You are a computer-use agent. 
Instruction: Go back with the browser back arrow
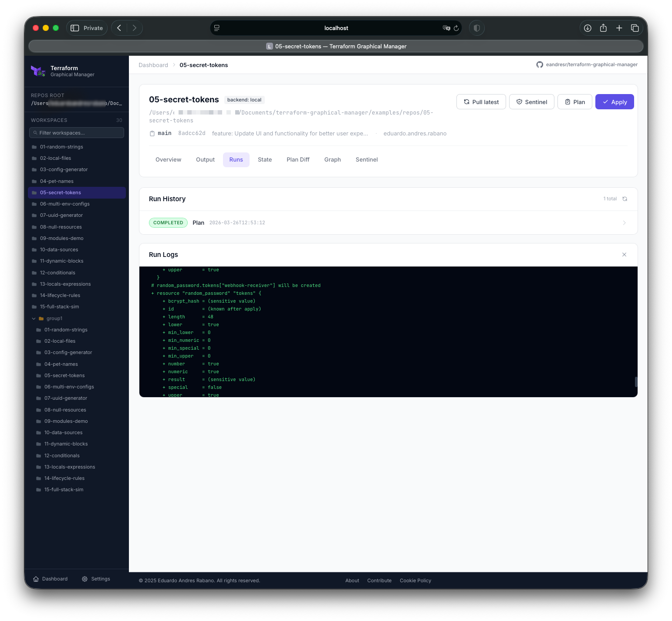(x=119, y=28)
